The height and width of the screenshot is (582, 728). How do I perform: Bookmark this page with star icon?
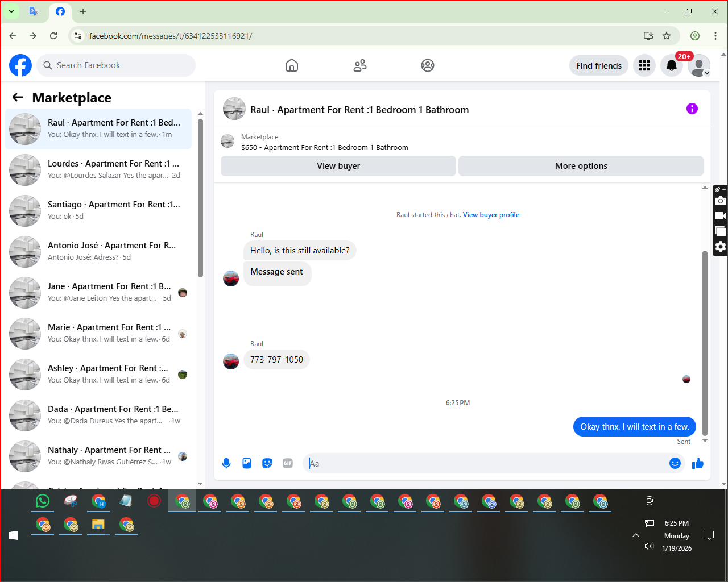(x=667, y=36)
